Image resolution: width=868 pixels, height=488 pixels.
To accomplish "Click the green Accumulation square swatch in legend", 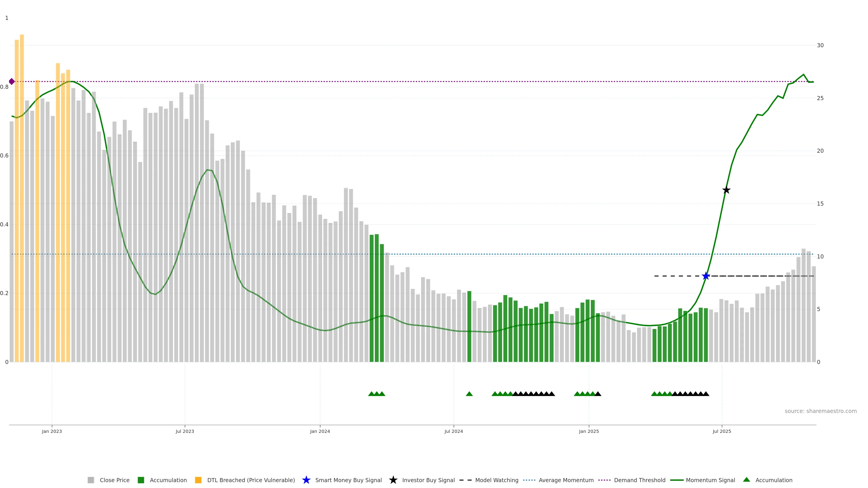I will 141,480.
